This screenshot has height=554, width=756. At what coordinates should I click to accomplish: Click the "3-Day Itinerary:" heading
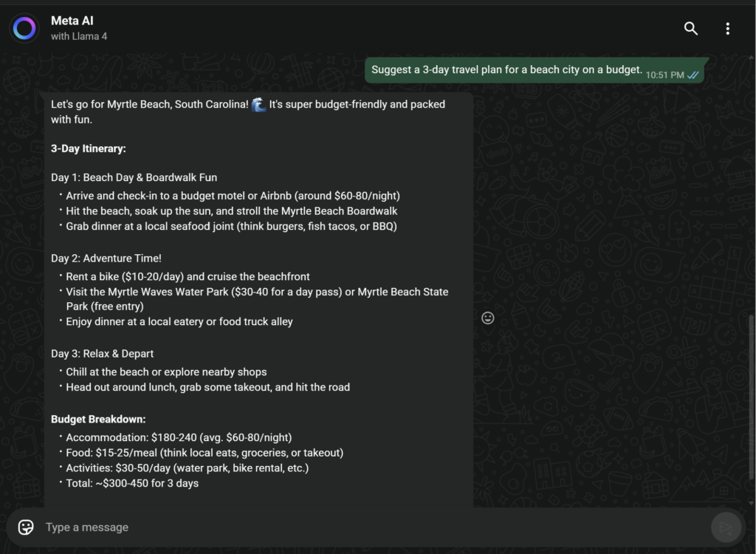pyautogui.click(x=89, y=148)
